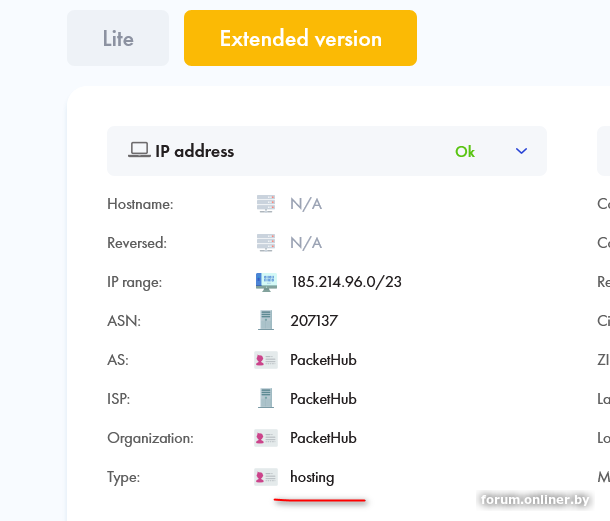
Task: Click the ID card icon beside AS
Action: (265, 360)
